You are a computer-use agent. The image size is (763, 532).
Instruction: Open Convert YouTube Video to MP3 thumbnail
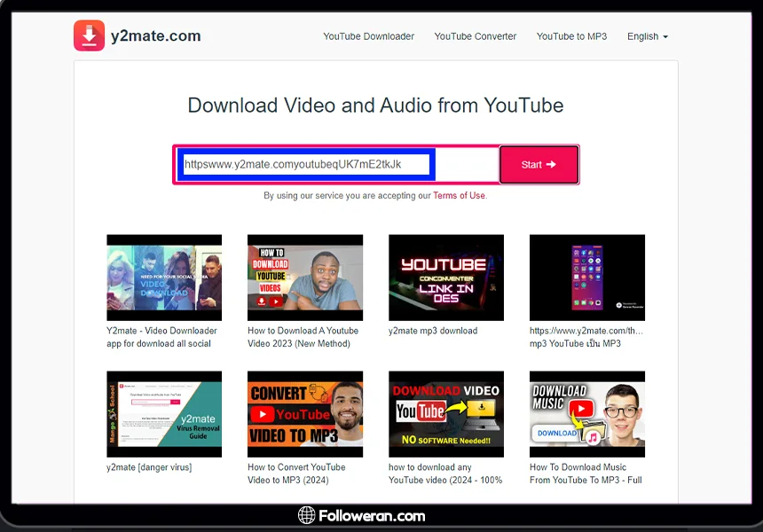pos(305,414)
